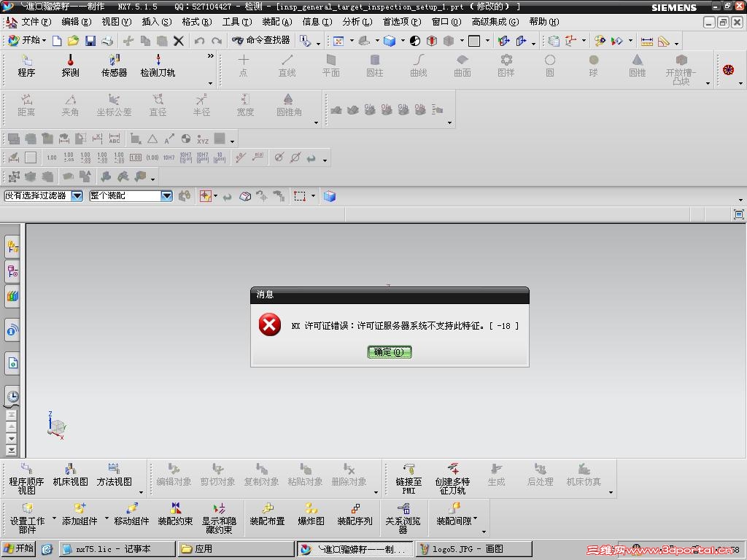Viewport: 747px width, 560px height.
Task: Open the 编辑 menu
Action: point(76,22)
